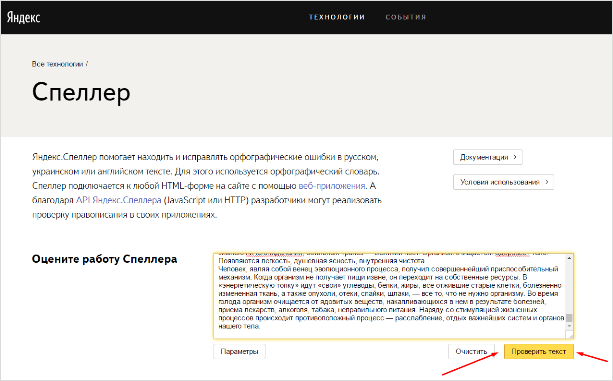Click the text area scrollbar thumb

pyautogui.click(x=569, y=318)
